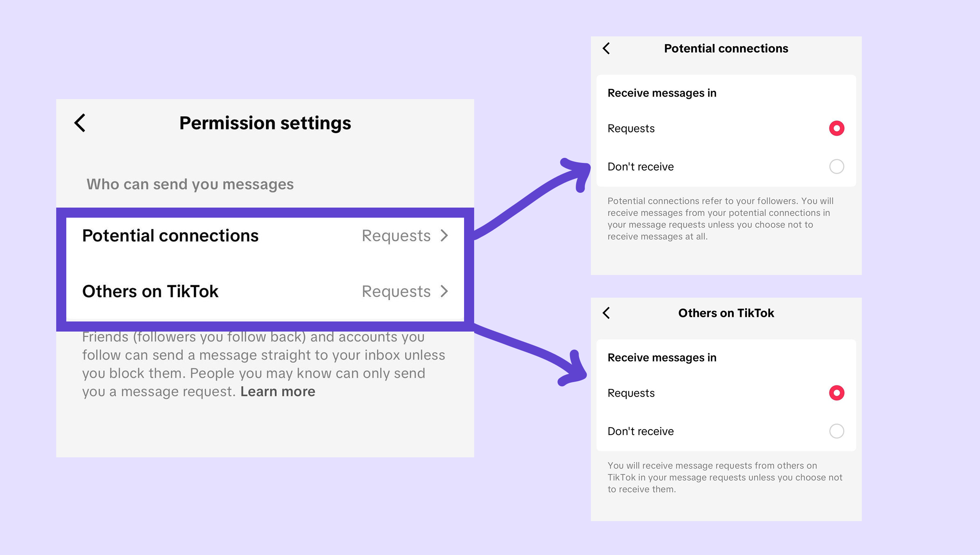Open Others on TikTok row in Permission settings
This screenshot has height=555, width=980.
click(265, 291)
